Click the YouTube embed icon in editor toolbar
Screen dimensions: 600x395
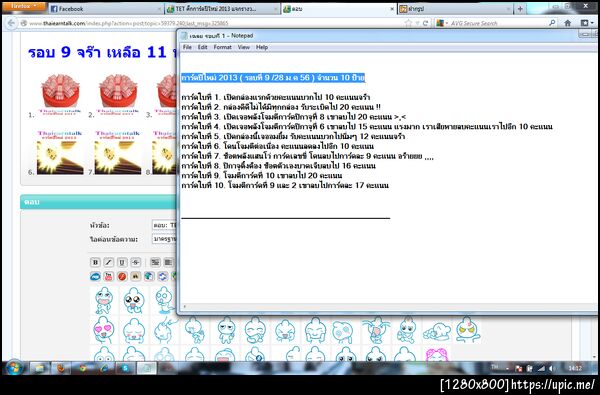click(x=109, y=276)
